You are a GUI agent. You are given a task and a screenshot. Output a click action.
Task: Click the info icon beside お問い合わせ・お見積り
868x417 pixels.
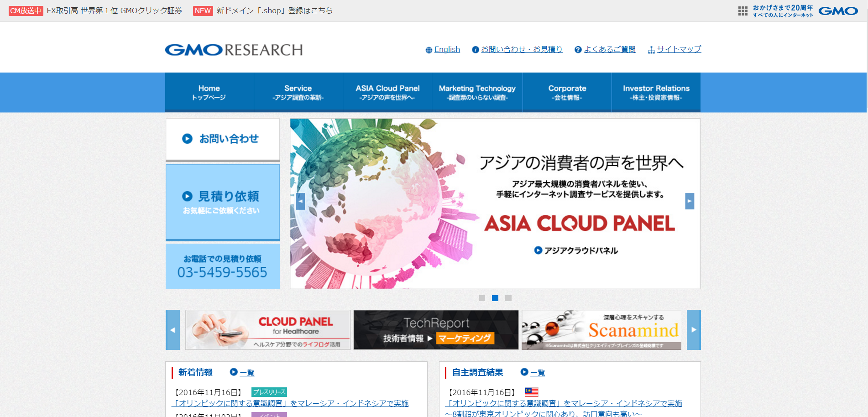476,50
